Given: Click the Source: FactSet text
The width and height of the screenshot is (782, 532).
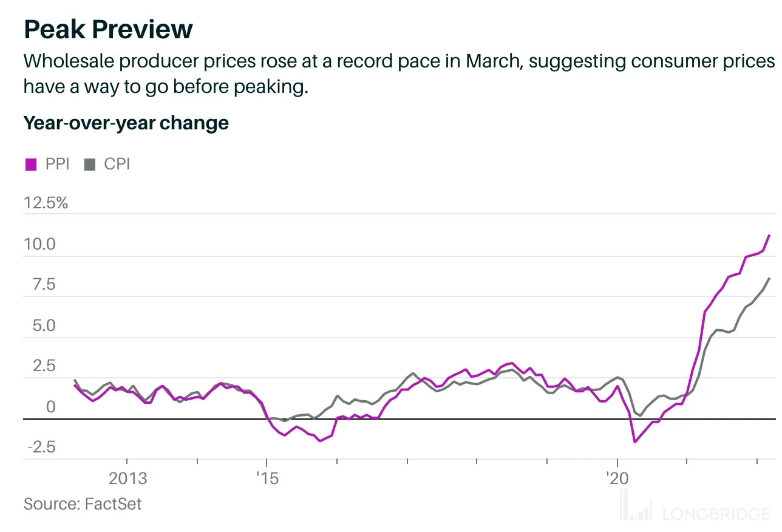Looking at the screenshot, I should [83, 504].
